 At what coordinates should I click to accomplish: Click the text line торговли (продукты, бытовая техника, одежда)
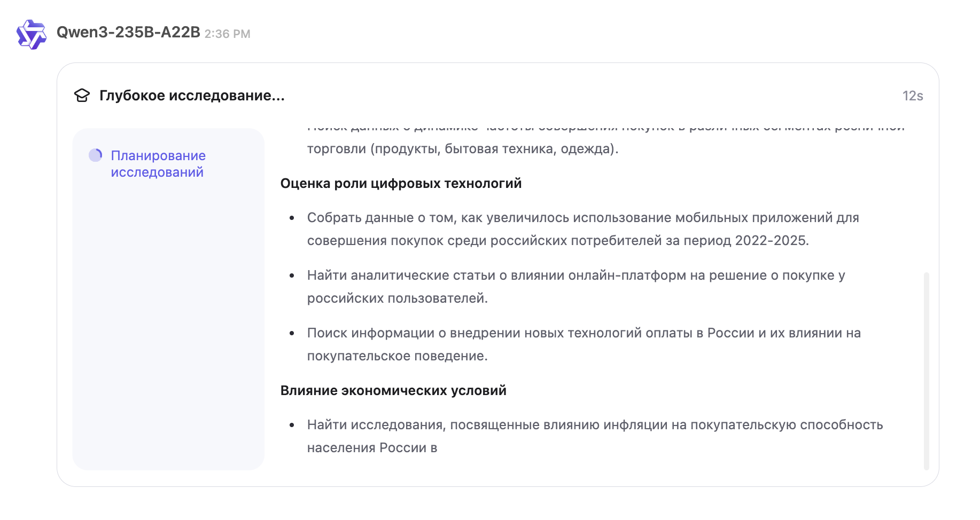462,149
